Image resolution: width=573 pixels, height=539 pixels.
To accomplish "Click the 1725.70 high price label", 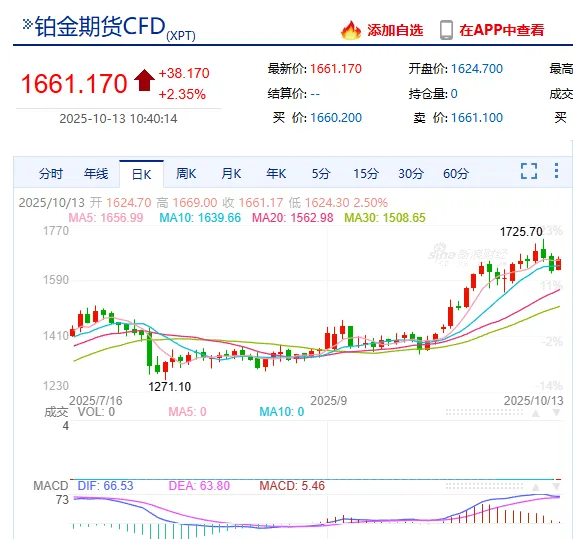I will [521, 232].
